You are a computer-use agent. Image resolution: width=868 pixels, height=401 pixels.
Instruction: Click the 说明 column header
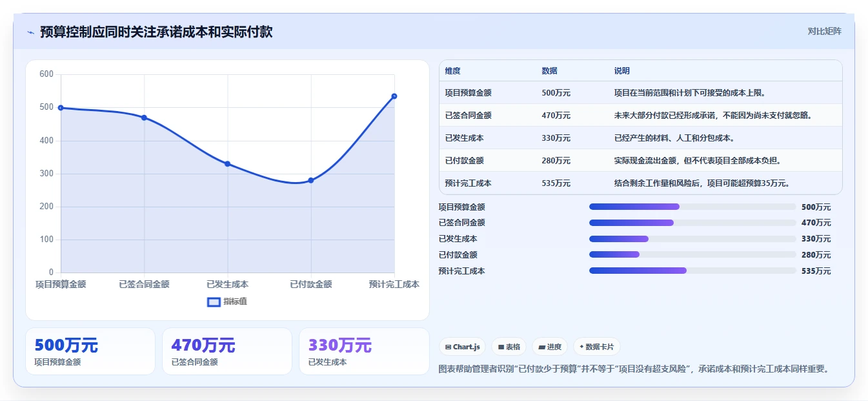(622, 71)
